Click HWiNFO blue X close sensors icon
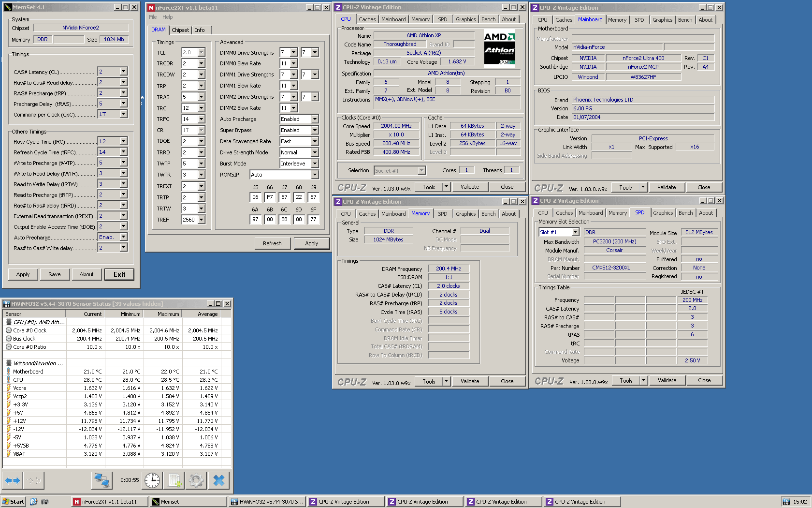The image size is (812, 508). (218, 480)
